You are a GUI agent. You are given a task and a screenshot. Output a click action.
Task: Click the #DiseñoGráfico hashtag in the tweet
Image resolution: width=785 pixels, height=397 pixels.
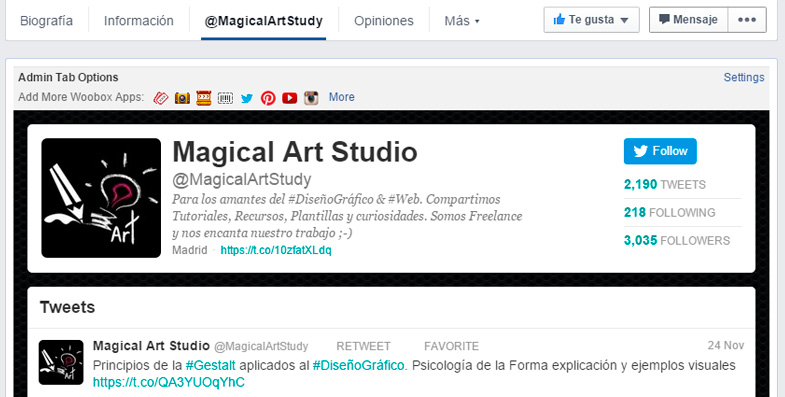[358, 365]
